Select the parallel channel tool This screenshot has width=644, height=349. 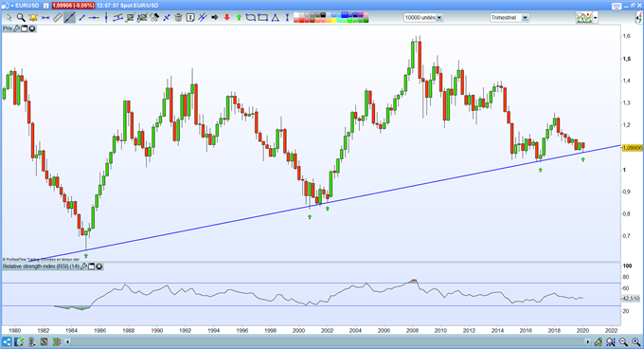[x=118, y=18]
